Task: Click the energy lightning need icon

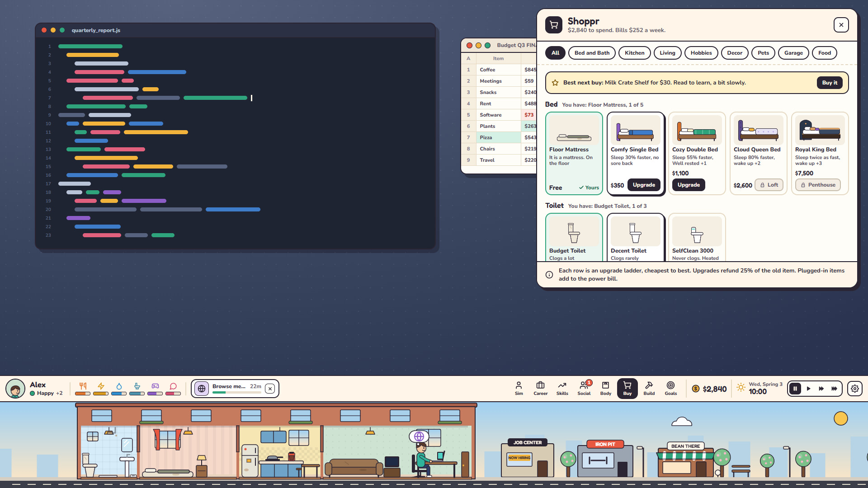Action: point(101,386)
